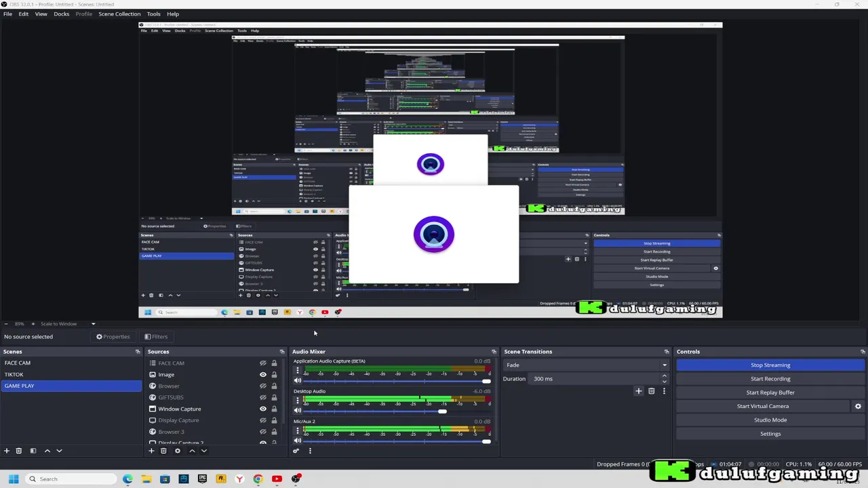The height and width of the screenshot is (488, 868).
Task: Increase transition duration with up arrow
Action: [x=664, y=376]
